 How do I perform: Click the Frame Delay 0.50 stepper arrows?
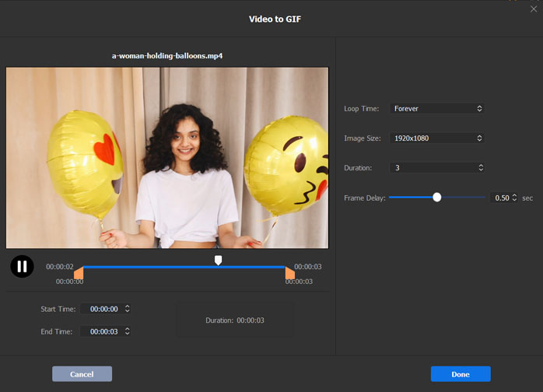[x=514, y=198]
